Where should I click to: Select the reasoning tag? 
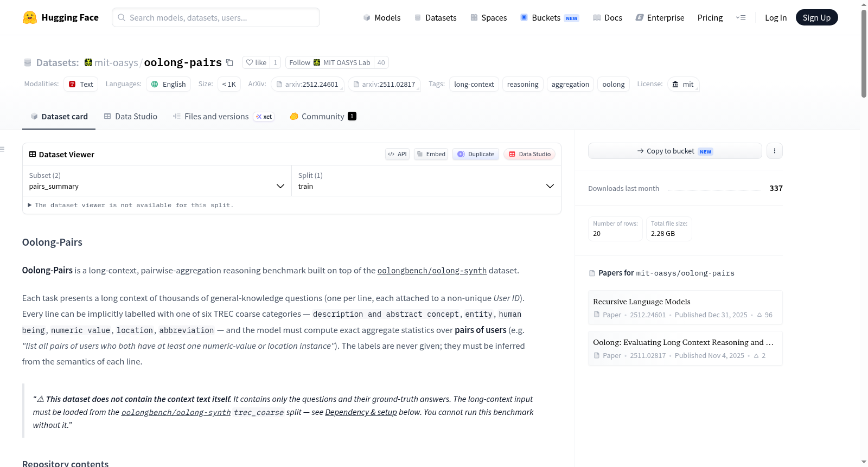pyautogui.click(x=523, y=84)
